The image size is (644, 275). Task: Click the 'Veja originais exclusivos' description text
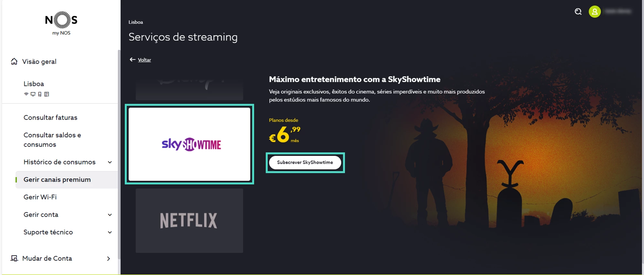[377, 96]
